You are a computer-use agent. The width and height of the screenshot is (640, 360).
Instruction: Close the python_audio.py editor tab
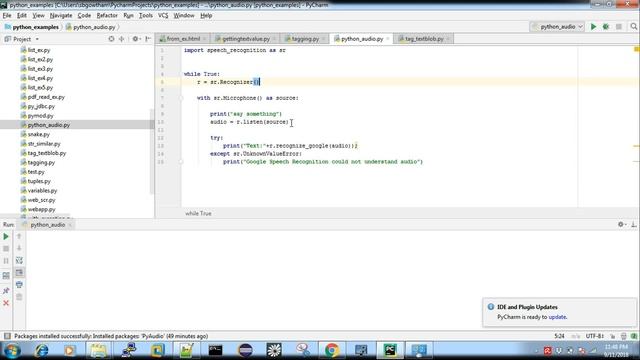click(x=388, y=39)
